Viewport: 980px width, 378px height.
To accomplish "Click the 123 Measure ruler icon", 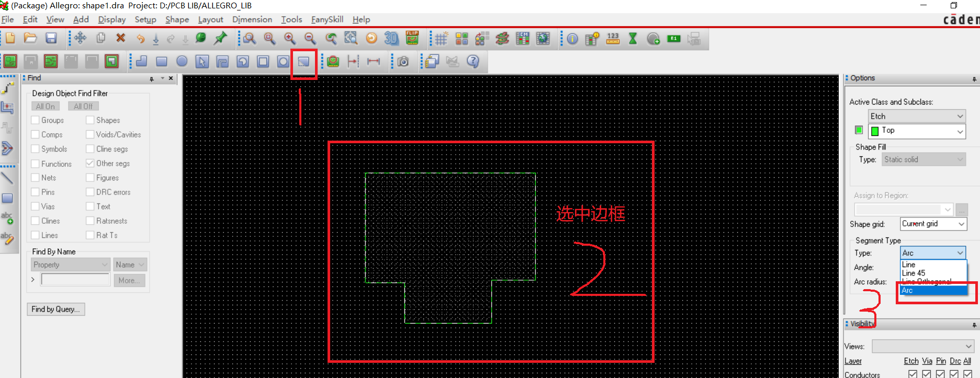I will tap(613, 39).
